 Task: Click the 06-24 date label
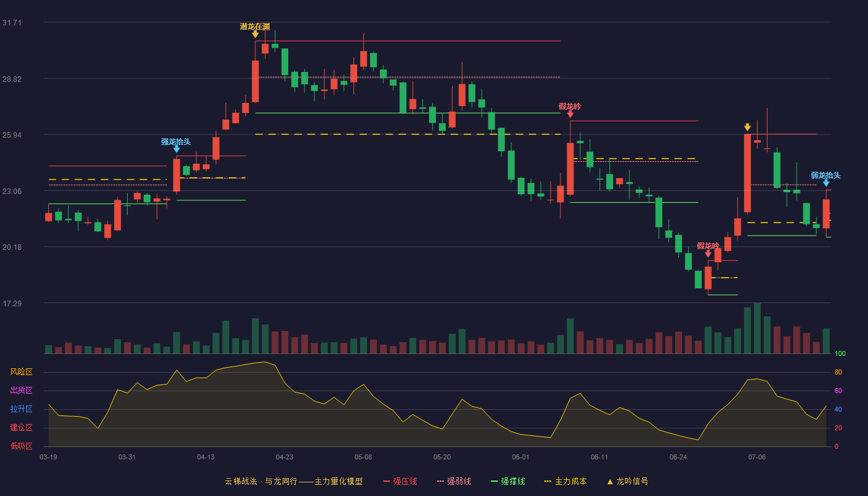click(678, 457)
